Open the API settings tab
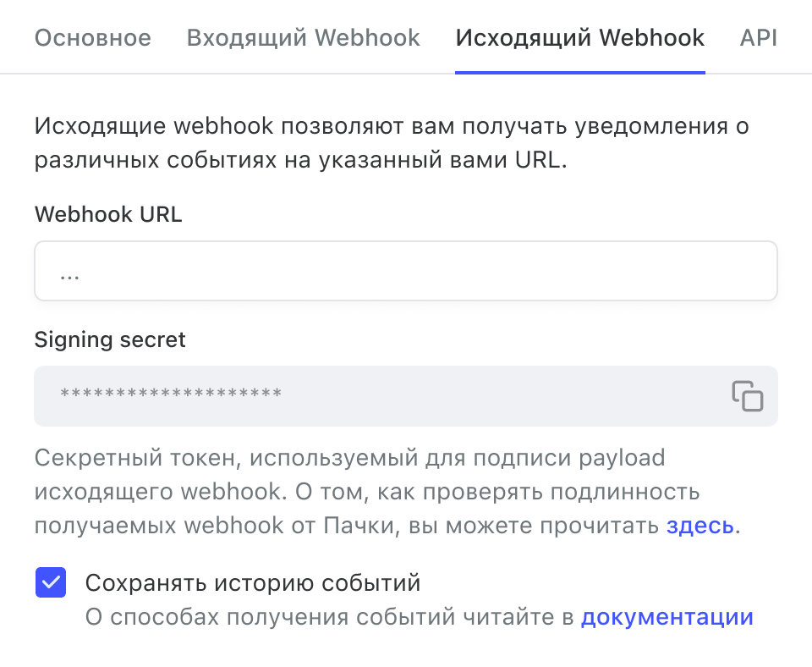 tap(759, 38)
